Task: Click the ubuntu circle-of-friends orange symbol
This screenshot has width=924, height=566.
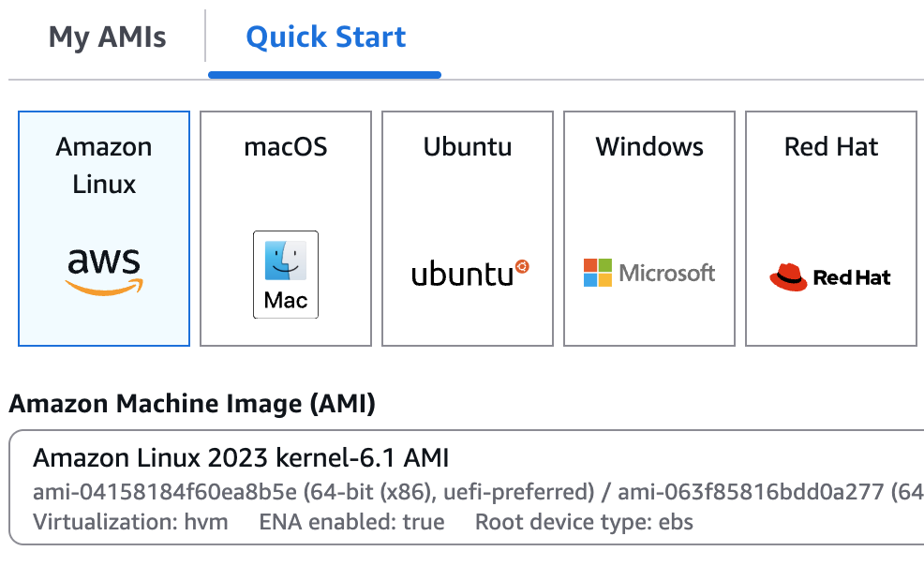Action: pyautogui.click(x=523, y=267)
